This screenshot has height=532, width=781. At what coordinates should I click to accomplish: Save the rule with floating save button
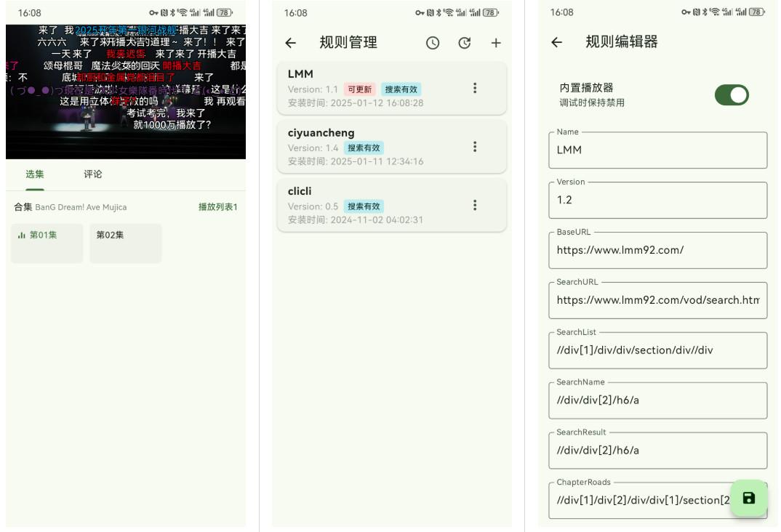[x=748, y=498]
